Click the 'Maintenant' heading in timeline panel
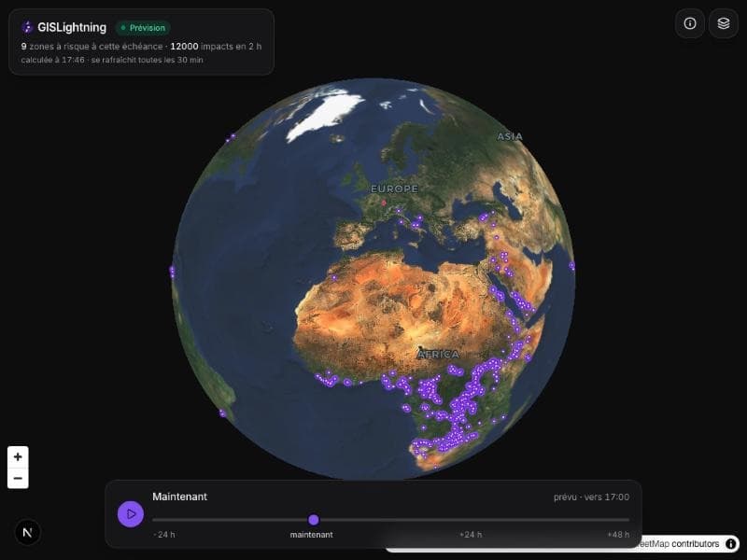This screenshot has width=747, height=560. (179, 497)
